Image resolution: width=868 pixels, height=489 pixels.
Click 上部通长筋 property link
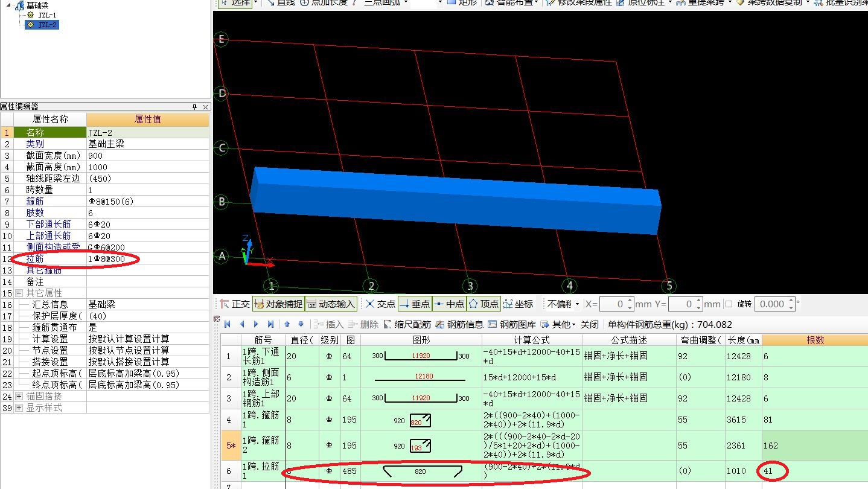tap(48, 235)
